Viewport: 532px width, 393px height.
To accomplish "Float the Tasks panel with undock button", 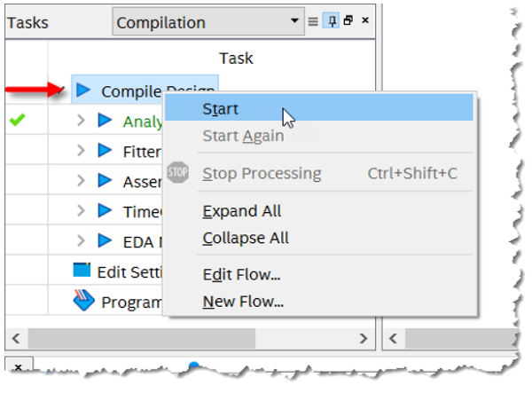I will coord(348,21).
